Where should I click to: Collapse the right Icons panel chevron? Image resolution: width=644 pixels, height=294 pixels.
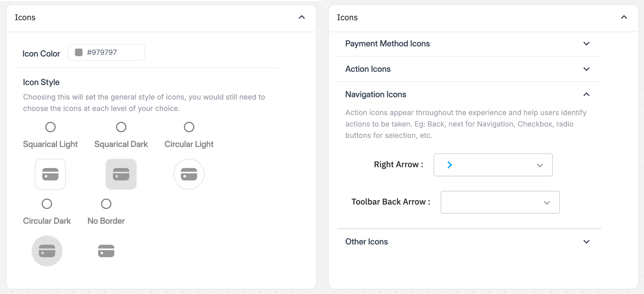pyautogui.click(x=624, y=17)
